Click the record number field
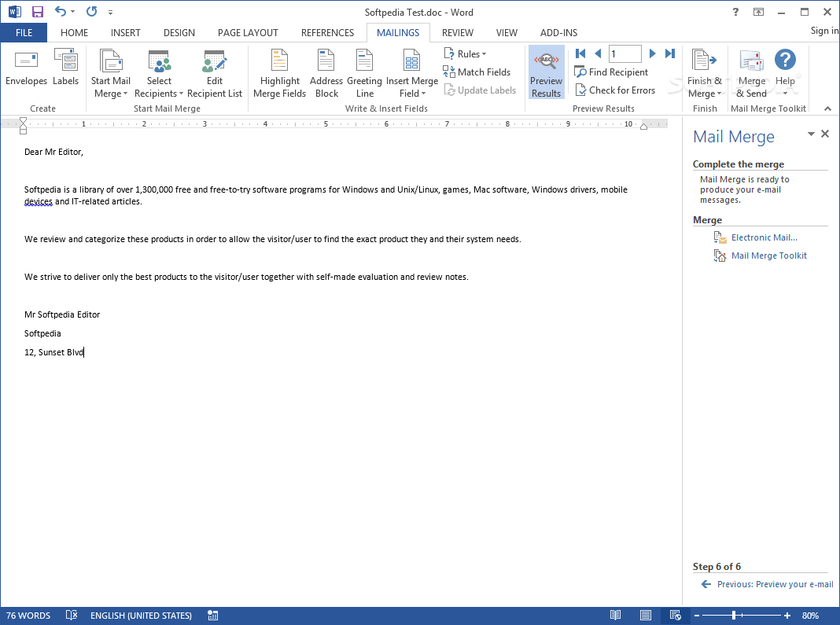 (x=624, y=53)
